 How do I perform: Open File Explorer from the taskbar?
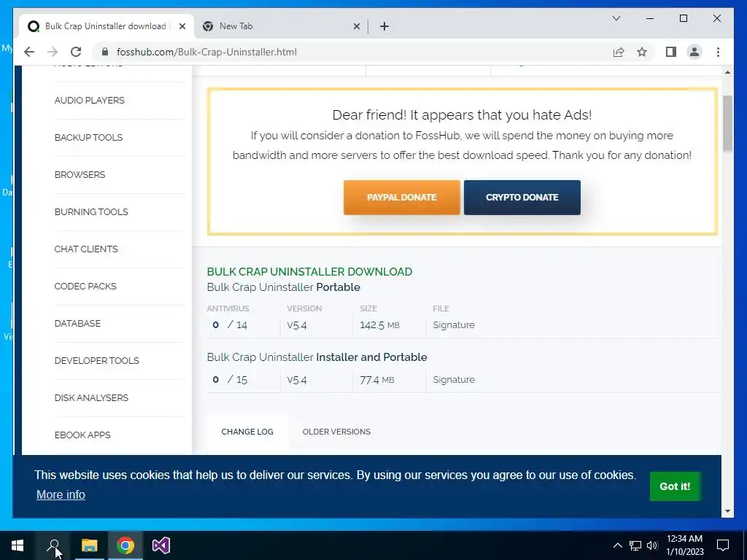coord(89,545)
